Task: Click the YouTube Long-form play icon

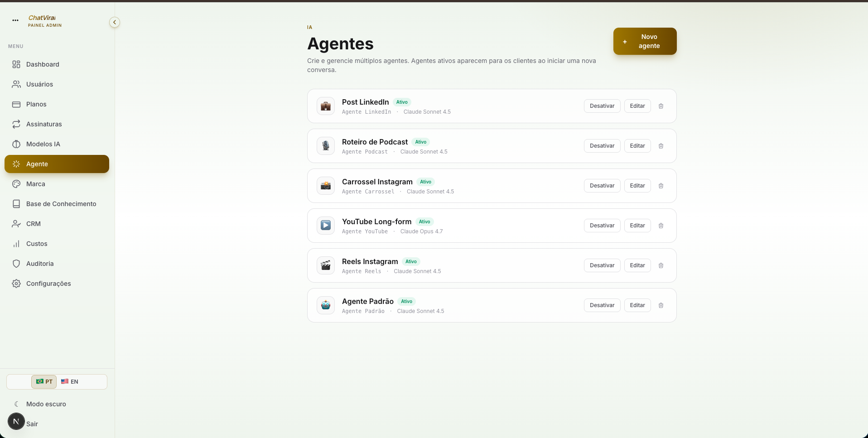Action: click(x=326, y=226)
